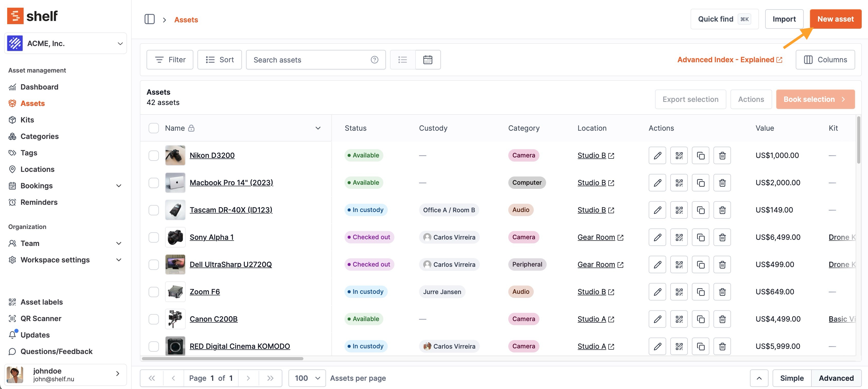
Task: Switch to calendar availability view icon
Action: pos(428,60)
